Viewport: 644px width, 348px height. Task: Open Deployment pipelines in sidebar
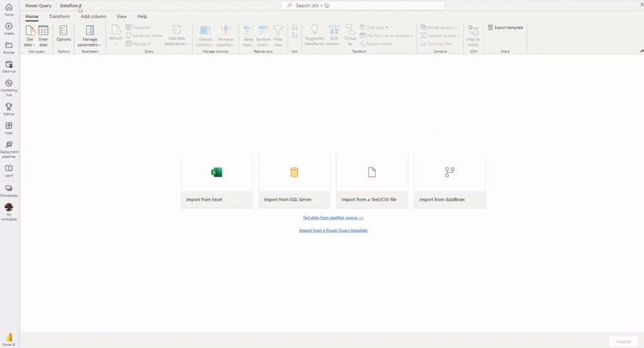pos(8,150)
